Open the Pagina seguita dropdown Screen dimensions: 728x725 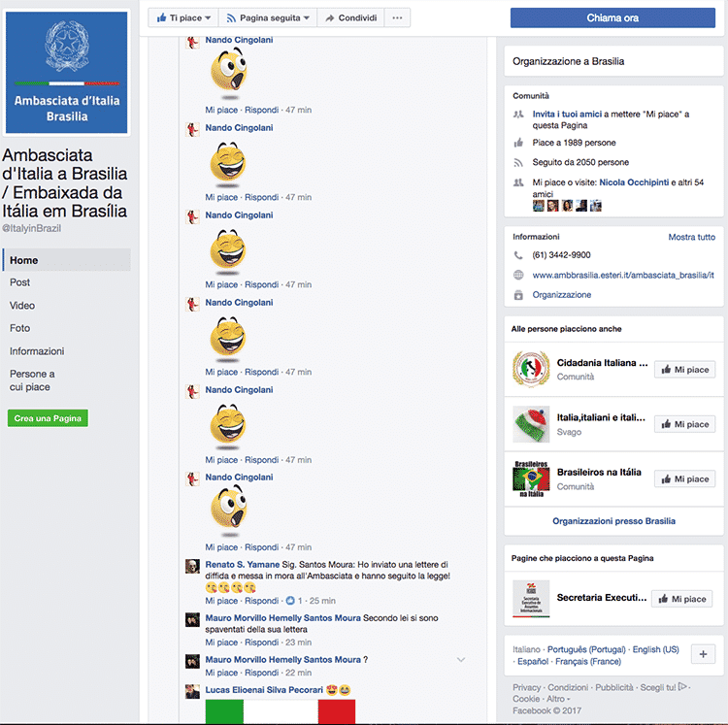(268, 18)
